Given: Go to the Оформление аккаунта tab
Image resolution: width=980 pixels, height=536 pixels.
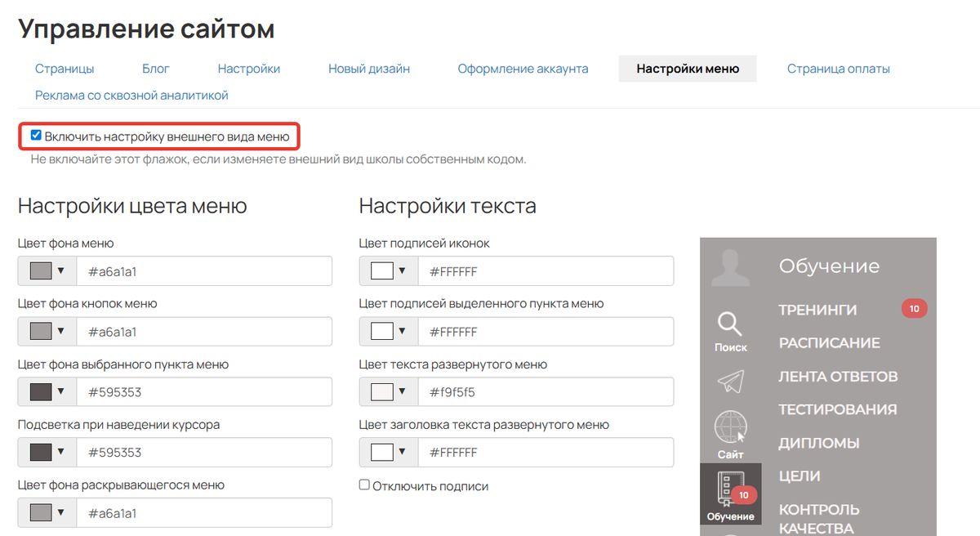Looking at the screenshot, I should [x=523, y=69].
